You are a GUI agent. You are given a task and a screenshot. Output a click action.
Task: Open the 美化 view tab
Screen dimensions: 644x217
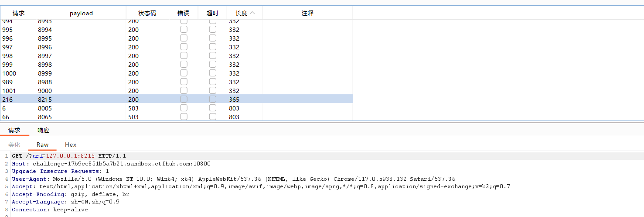pyautogui.click(x=14, y=145)
